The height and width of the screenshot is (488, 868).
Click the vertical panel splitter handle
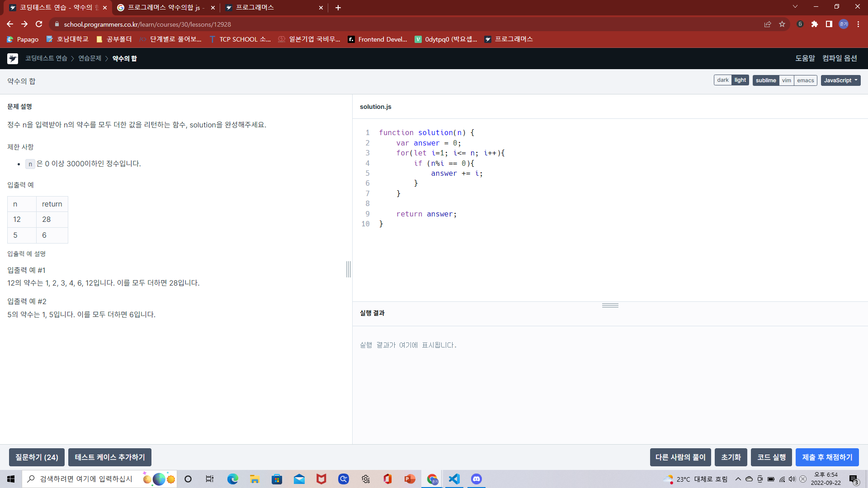(x=349, y=269)
